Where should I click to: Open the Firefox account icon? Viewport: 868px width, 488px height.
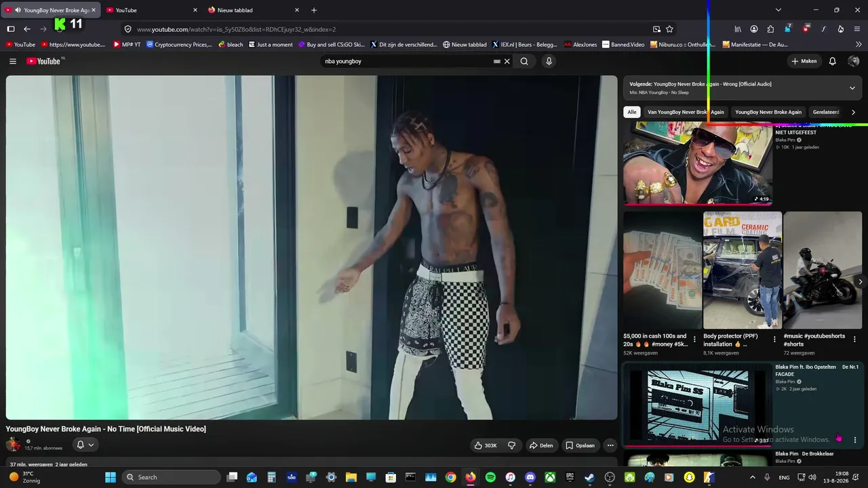click(x=754, y=29)
